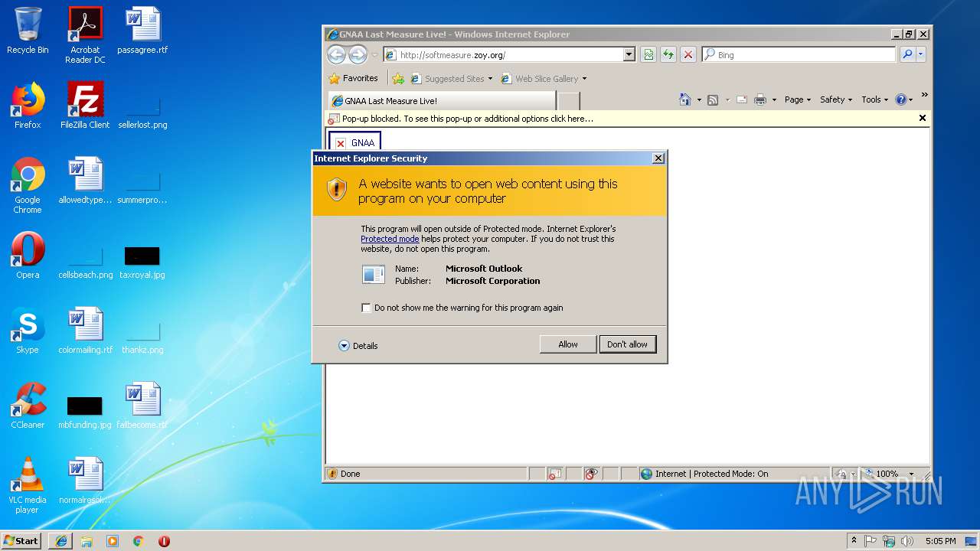980x551 pixels.
Task: Click the Opera taskbar icon
Action: pyautogui.click(x=164, y=541)
